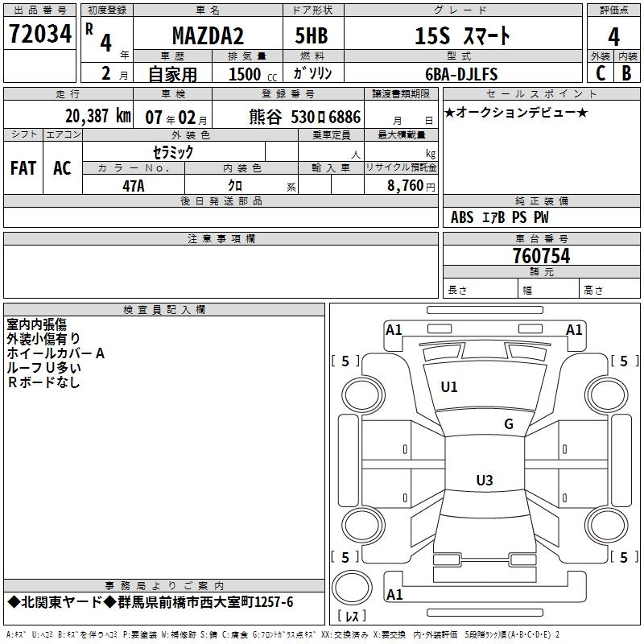
Task: Select the exterior color セラミック
Action: tap(173, 152)
